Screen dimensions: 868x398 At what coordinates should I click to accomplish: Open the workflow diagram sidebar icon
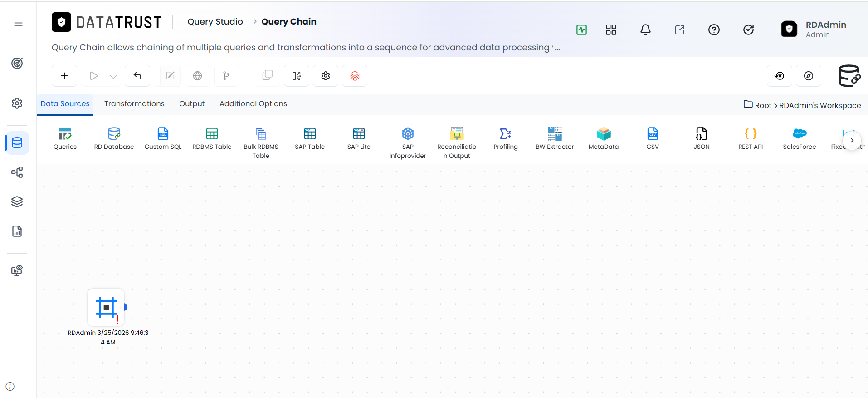click(17, 172)
